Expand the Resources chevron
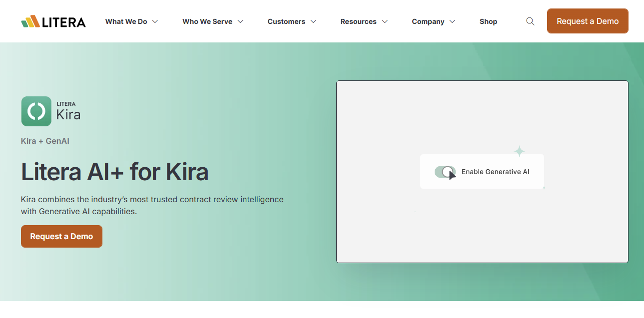Viewport: 644px width, 318px height. [x=385, y=21]
